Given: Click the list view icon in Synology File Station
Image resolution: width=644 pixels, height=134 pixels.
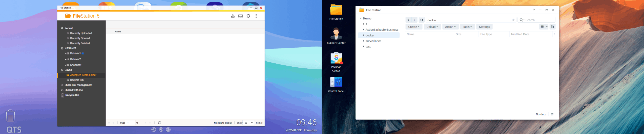Looking at the screenshot, I should tap(542, 27).
